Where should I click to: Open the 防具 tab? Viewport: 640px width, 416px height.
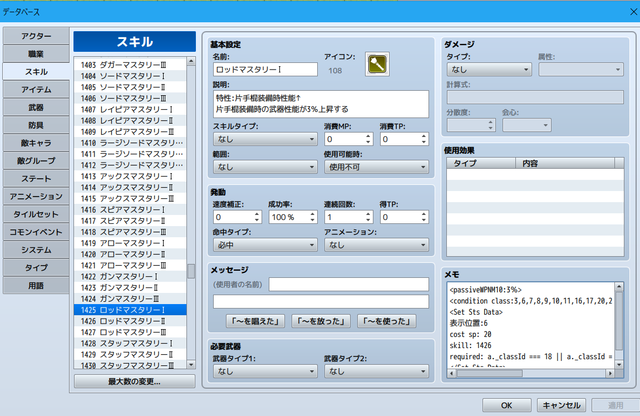click(x=36, y=125)
